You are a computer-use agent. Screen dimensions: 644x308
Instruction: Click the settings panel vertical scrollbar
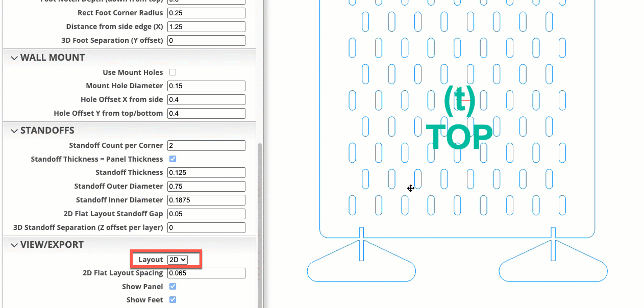click(259, 224)
